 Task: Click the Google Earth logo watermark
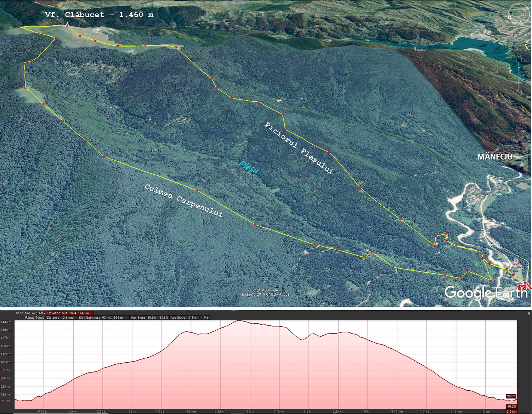[485, 292]
